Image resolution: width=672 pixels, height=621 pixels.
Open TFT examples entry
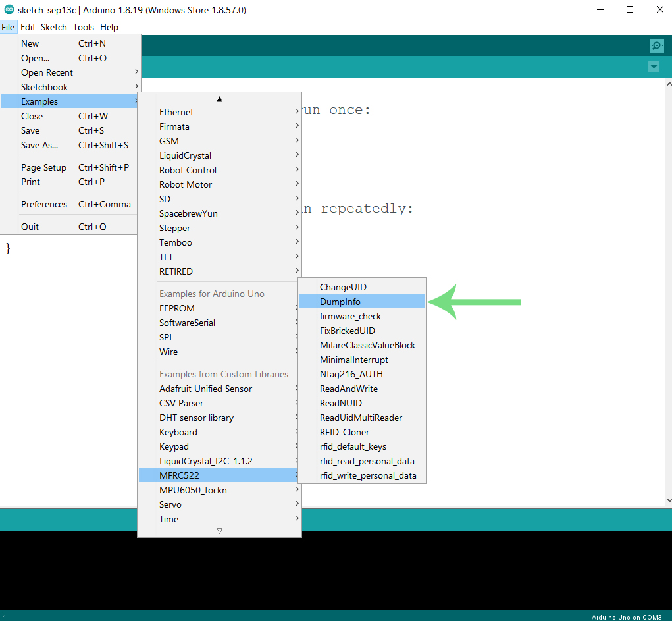click(x=219, y=257)
